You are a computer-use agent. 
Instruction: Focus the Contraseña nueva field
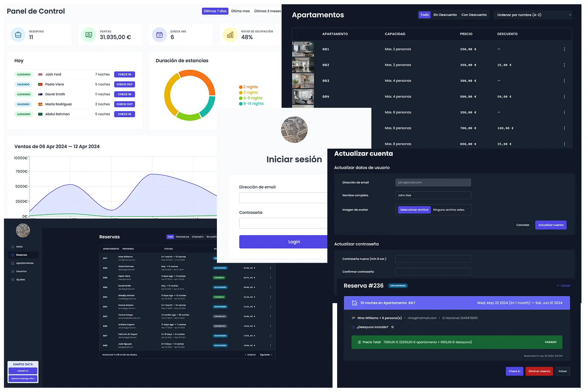coord(433,259)
